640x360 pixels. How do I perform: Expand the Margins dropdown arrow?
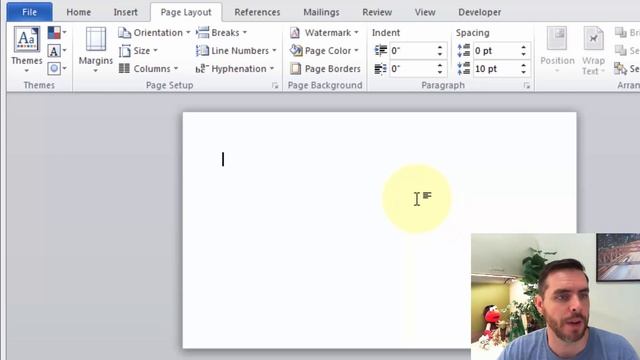pyautogui.click(x=96, y=71)
